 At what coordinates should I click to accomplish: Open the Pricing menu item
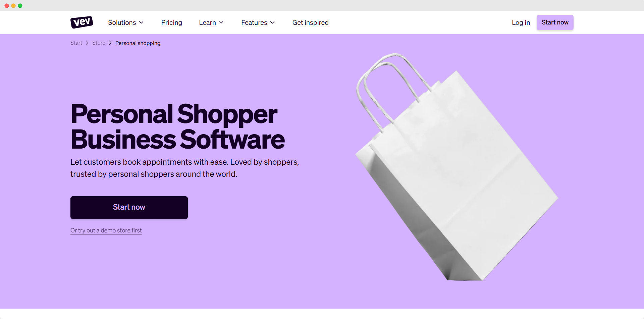point(172,22)
